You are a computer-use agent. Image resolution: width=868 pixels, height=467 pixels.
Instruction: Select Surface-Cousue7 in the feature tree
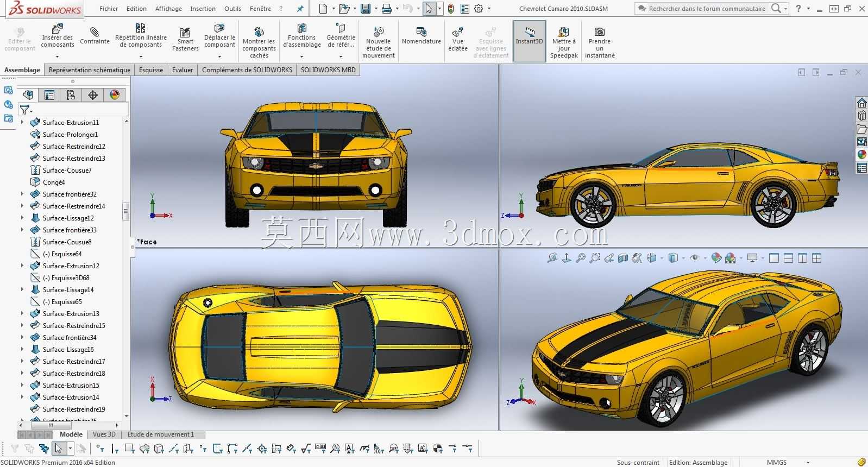point(67,171)
